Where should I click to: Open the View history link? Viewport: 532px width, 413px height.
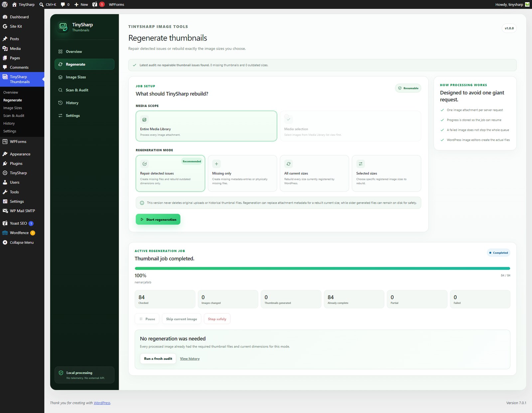[x=190, y=358]
